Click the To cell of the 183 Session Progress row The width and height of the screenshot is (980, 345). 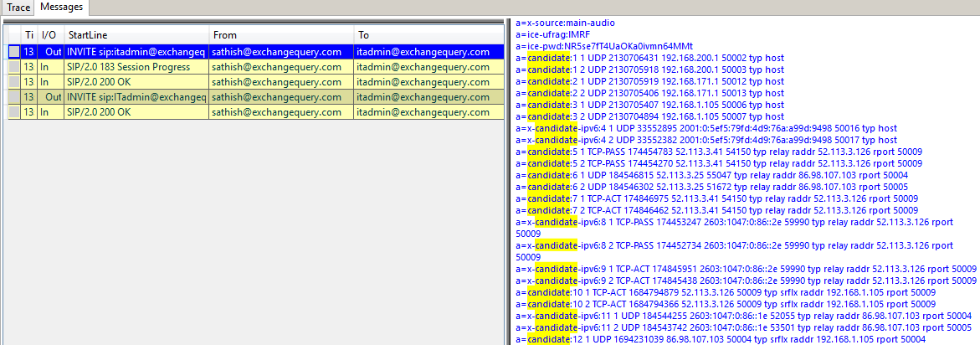click(428, 67)
